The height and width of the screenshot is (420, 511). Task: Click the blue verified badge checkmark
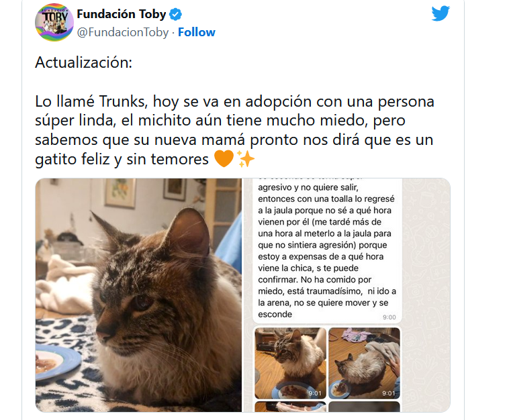pos(175,14)
